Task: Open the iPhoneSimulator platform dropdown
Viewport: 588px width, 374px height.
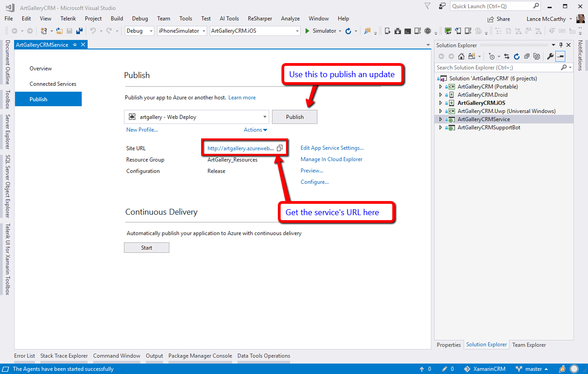Action: [182, 31]
